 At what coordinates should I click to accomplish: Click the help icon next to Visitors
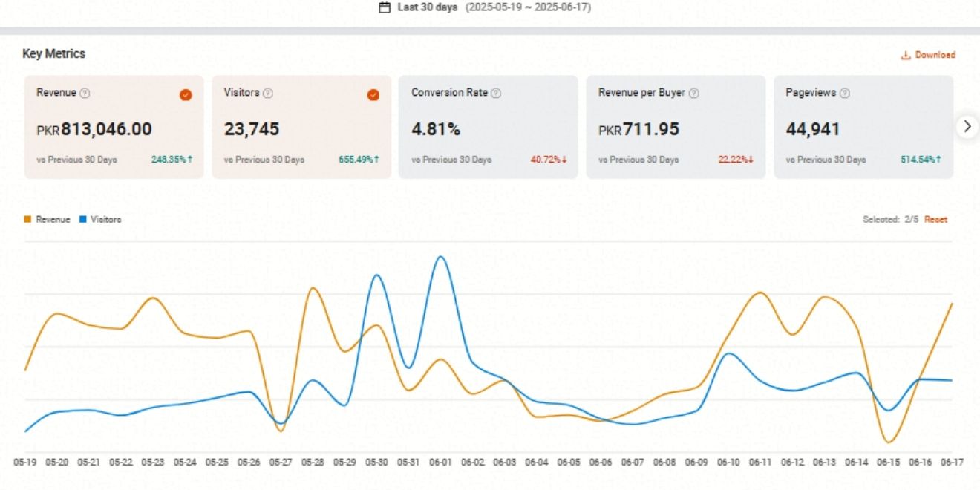click(268, 94)
